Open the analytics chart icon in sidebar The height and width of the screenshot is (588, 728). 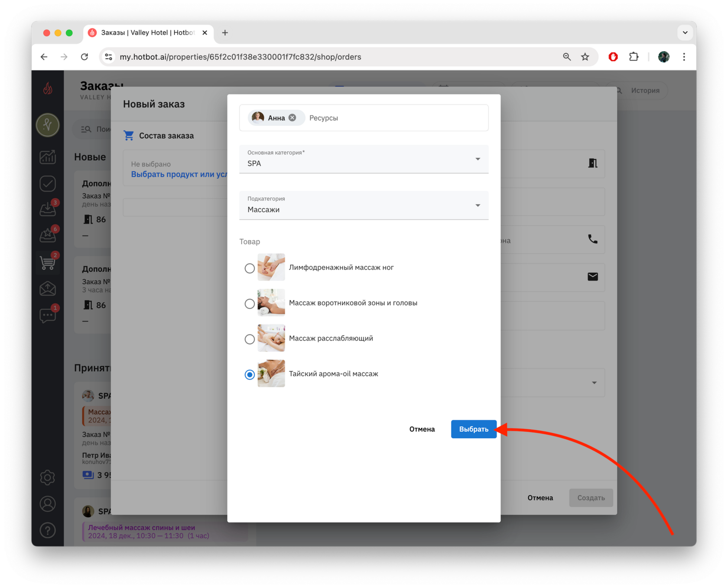pyautogui.click(x=48, y=157)
